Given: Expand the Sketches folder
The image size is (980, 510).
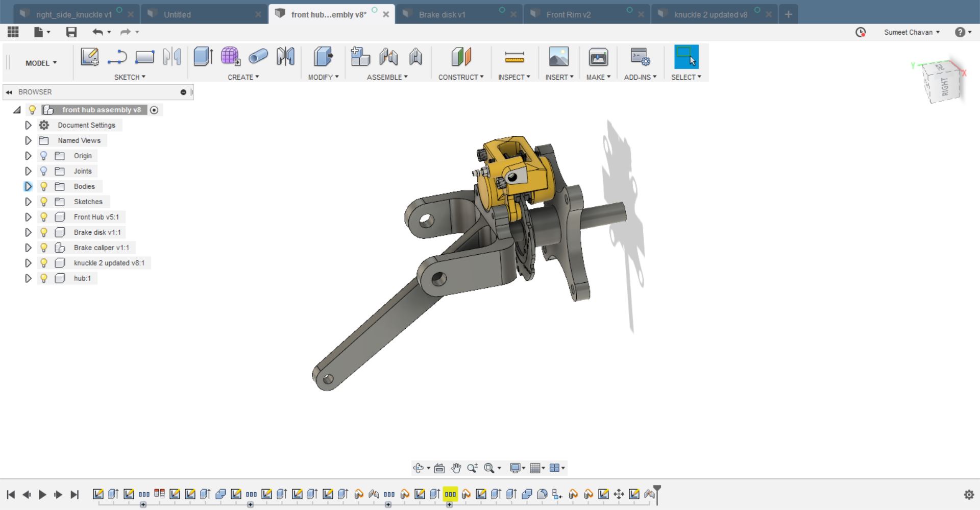Looking at the screenshot, I should point(29,202).
